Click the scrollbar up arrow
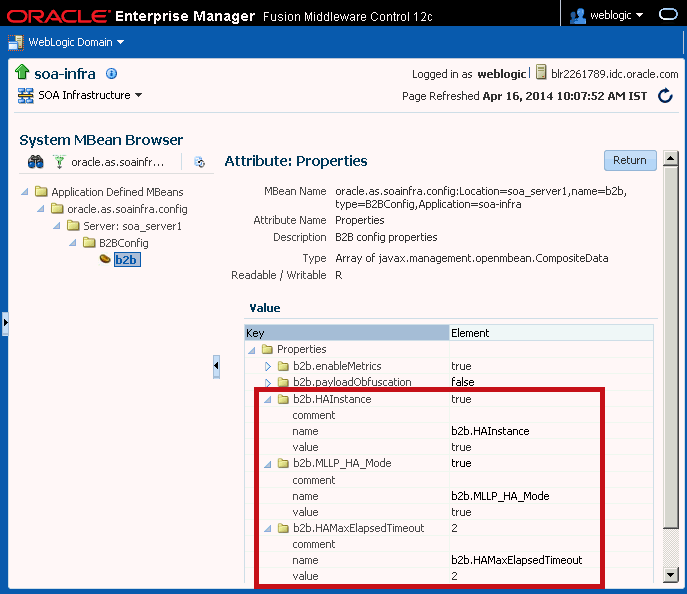 tap(670, 158)
